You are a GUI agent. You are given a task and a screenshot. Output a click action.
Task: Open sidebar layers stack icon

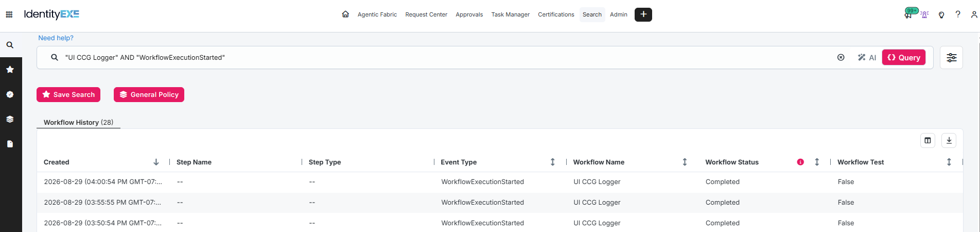point(10,119)
